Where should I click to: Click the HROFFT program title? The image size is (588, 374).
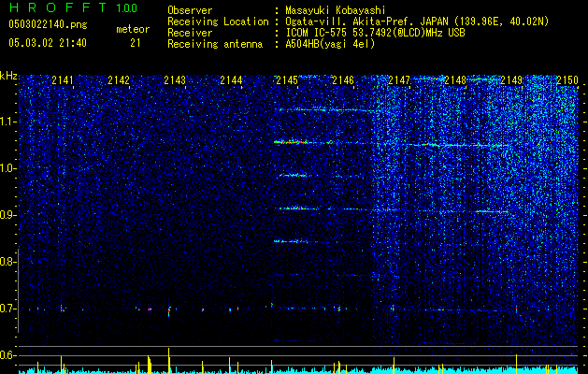point(59,7)
